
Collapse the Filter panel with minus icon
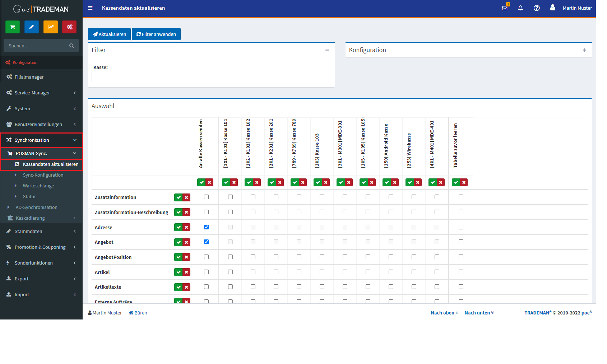point(327,50)
